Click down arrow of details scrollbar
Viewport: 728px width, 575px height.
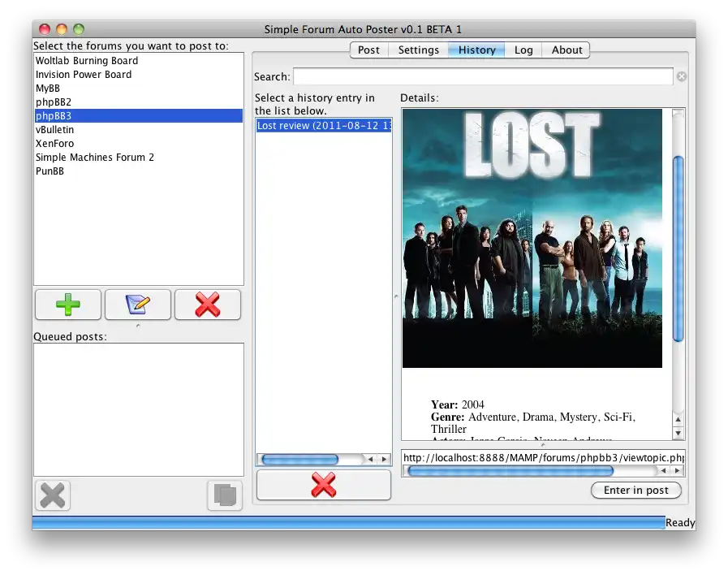point(678,433)
